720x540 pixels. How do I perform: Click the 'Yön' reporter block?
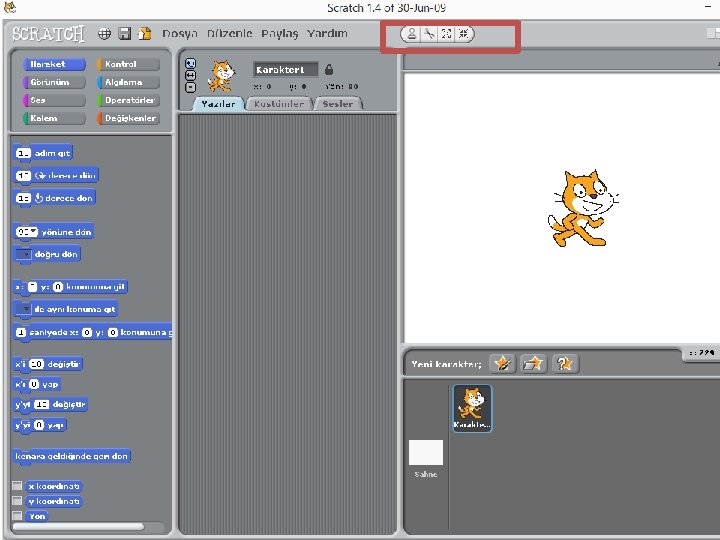[37, 516]
